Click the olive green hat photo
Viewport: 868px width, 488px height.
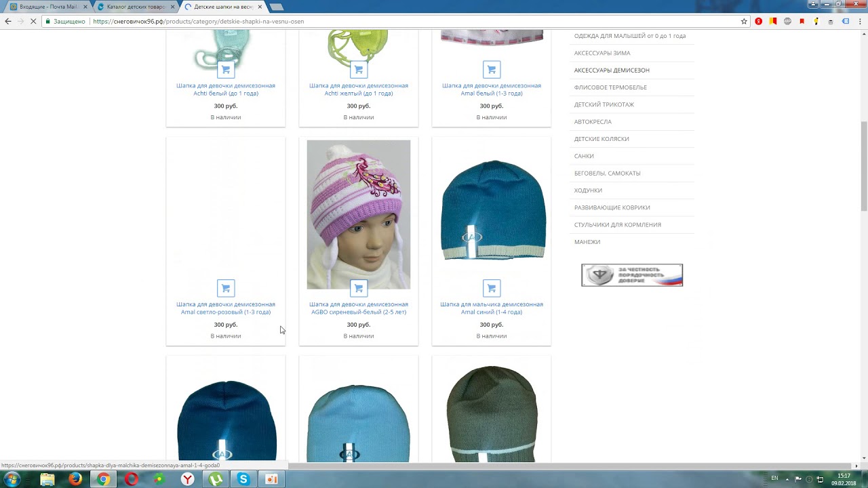(492, 414)
